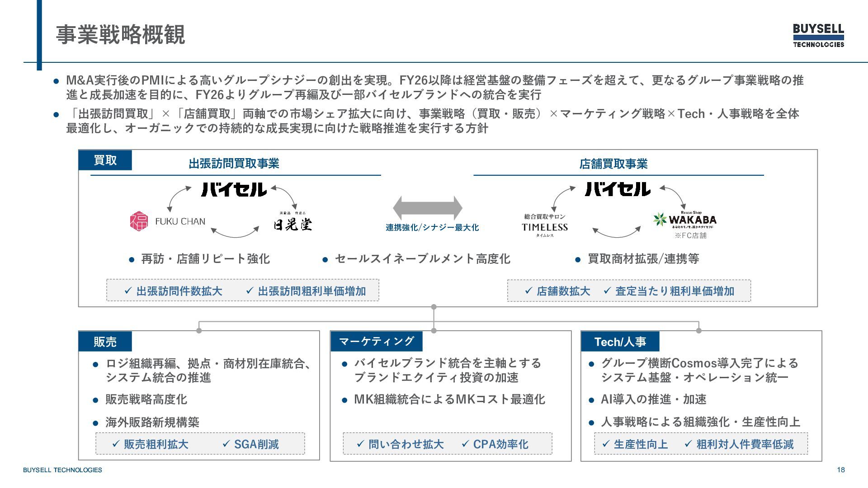Click the CPA効率化 checkmark item

tap(495, 444)
